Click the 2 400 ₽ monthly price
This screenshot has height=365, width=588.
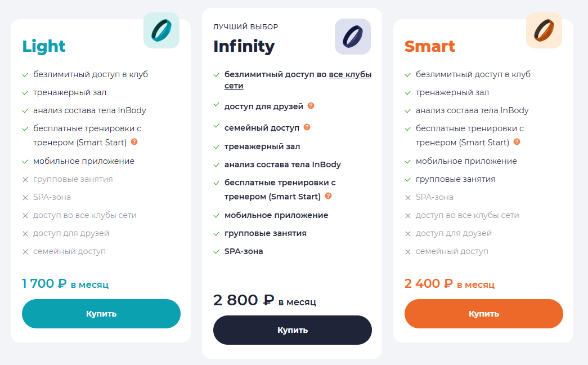450,283
